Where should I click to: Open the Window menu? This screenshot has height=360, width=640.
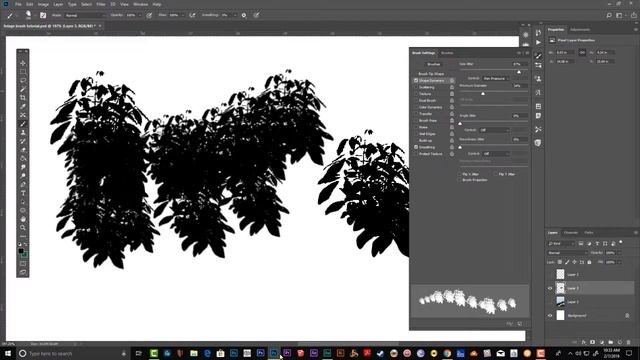pyautogui.click(x=140, y=4)
